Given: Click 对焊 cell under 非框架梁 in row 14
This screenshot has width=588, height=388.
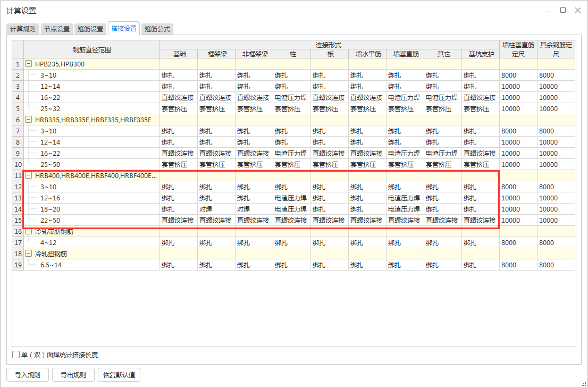Looking at the screenshot, I should tap(254, 209).
